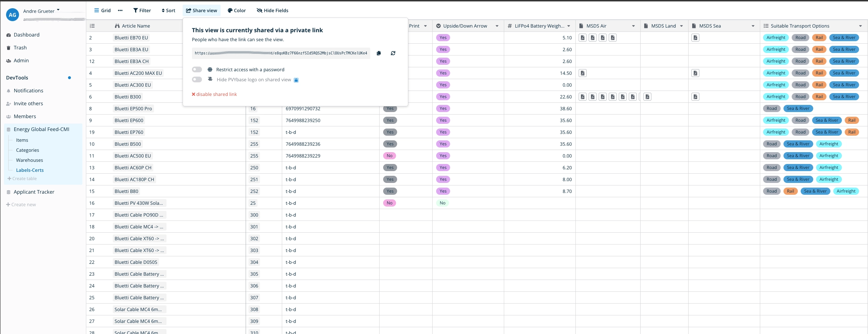Open the Sort menu

[x=168, y=10]
